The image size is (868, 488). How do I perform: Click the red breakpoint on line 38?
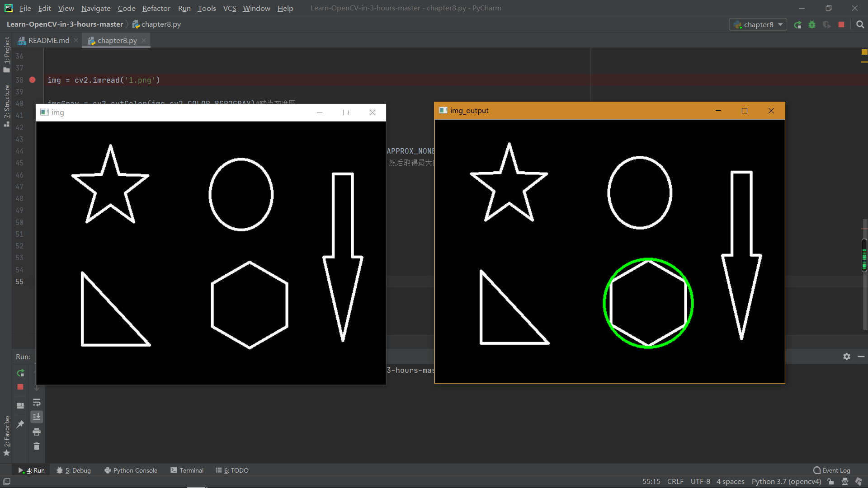tap(32, 80)
